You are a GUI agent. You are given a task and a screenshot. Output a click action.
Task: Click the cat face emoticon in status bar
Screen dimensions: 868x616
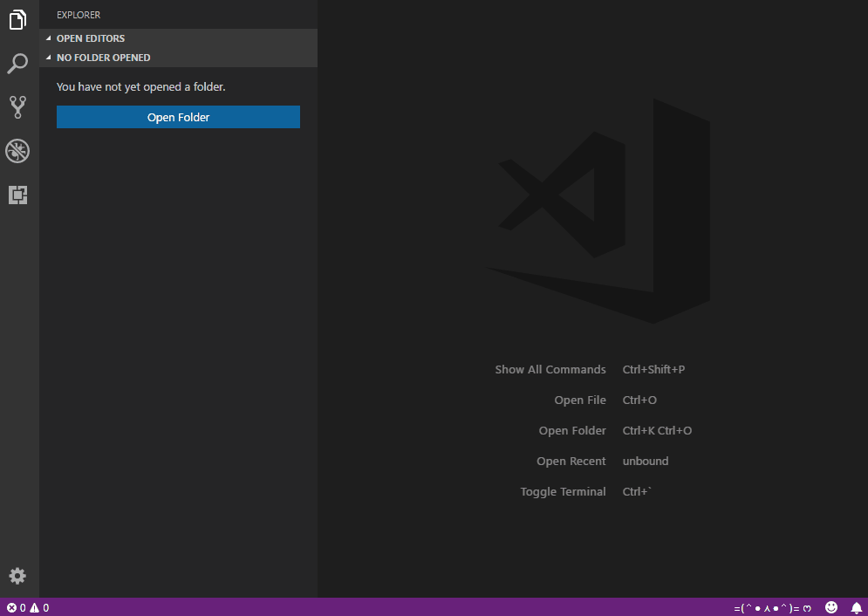click(x=772, y=608)
